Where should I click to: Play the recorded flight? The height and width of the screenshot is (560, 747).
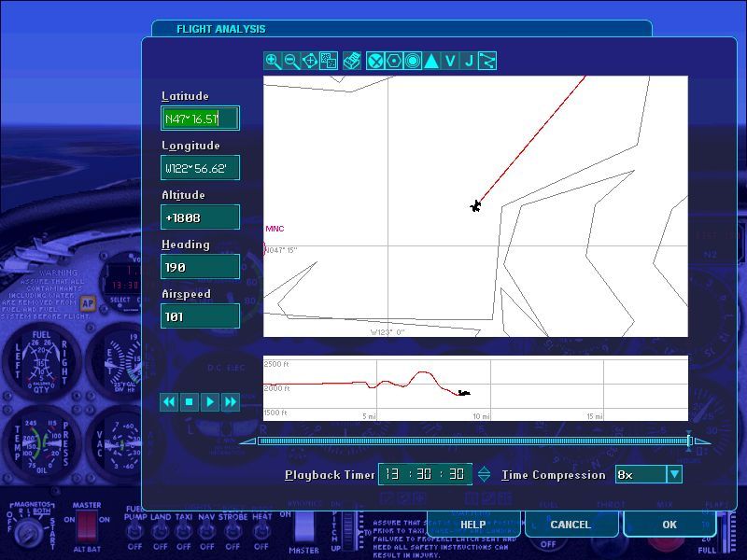click(x=210, y=401)
